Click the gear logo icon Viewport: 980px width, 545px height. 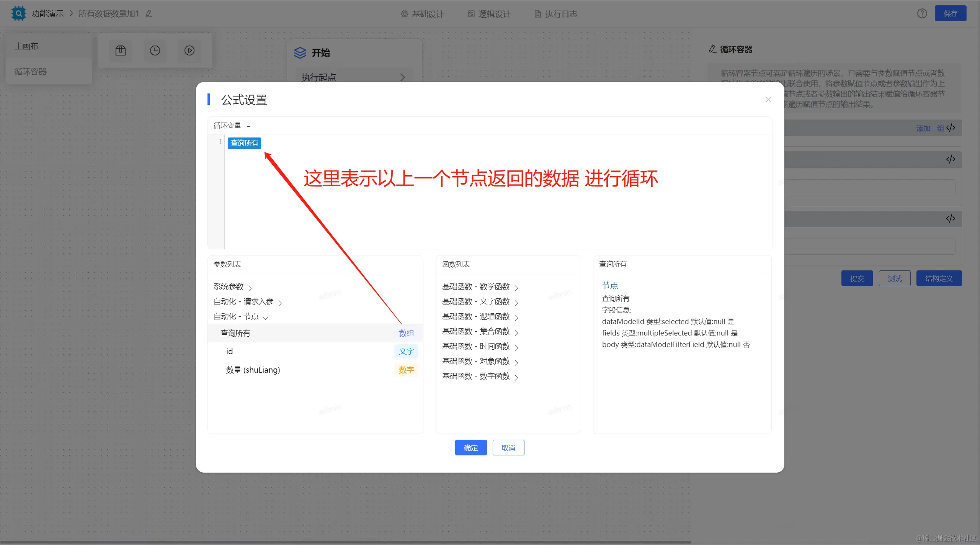tap(18, 14)
